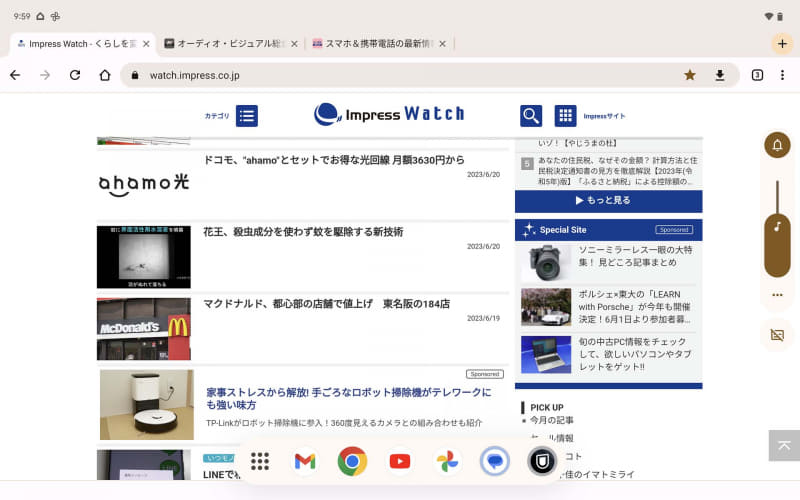Toggle live caption icon in volume panel
The height and width of the screenshot is (500, 800).
point(777,335)
